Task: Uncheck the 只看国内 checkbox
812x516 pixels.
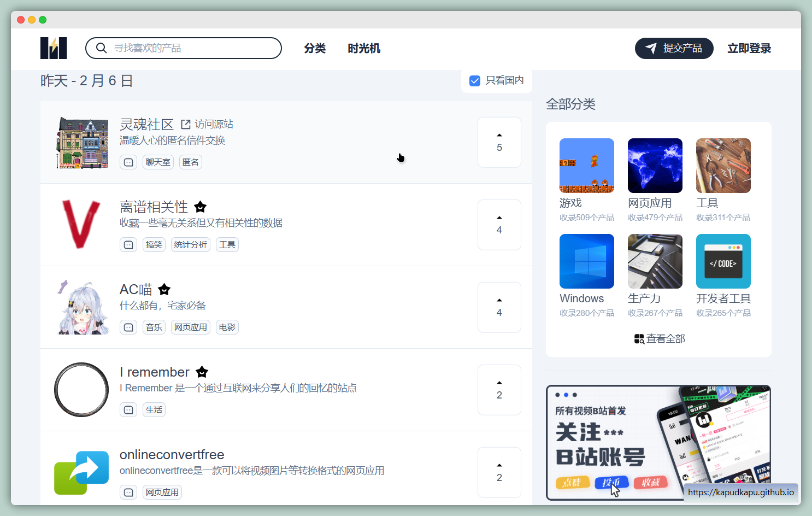Action: click(x=475, y=81)
